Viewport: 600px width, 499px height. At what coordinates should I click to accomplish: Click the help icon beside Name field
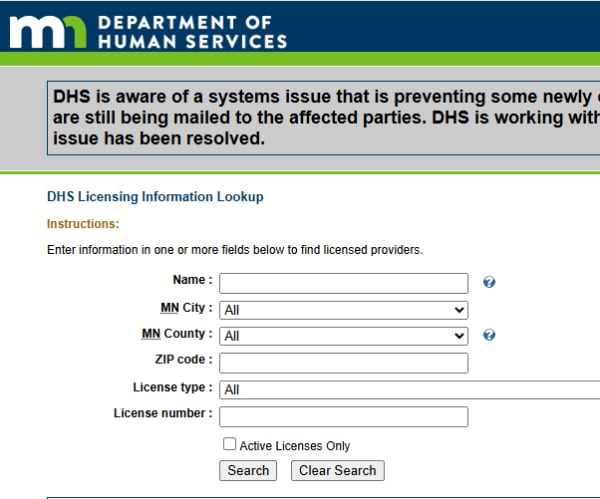tap(489, 283)
